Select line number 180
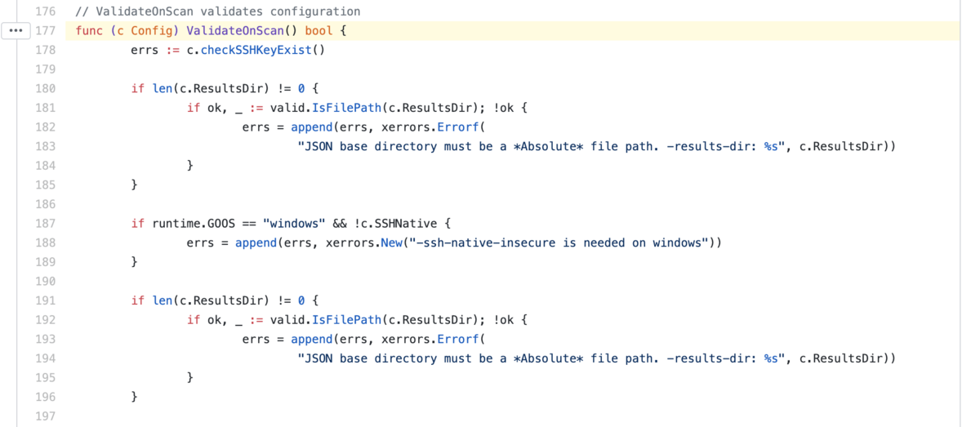 (46, 88)
